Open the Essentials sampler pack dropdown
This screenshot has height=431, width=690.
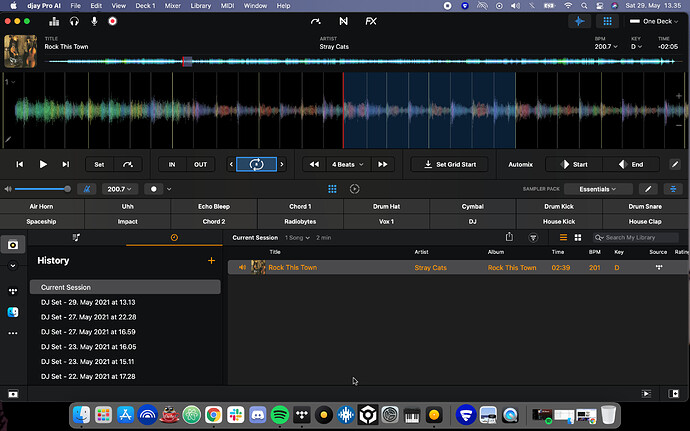point(598,189)
